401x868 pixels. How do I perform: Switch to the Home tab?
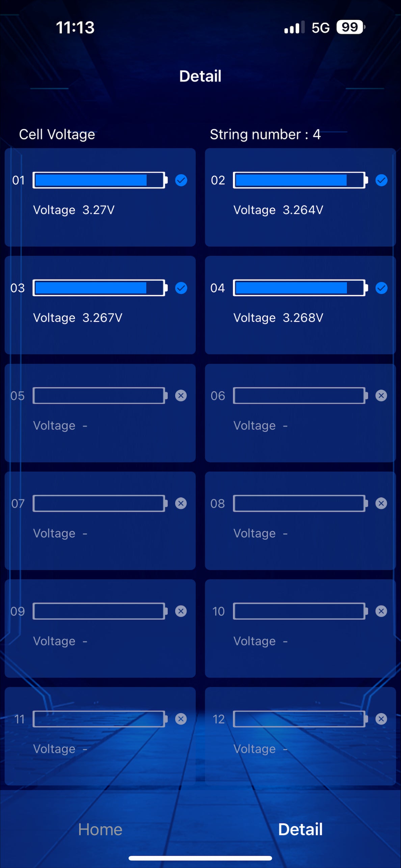coord(100,830)
